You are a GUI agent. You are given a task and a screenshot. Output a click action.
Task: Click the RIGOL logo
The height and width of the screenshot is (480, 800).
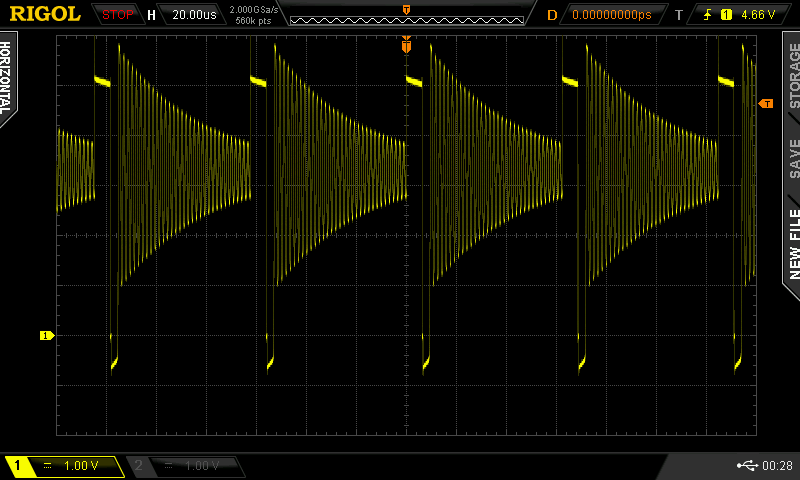coord(45,14)
